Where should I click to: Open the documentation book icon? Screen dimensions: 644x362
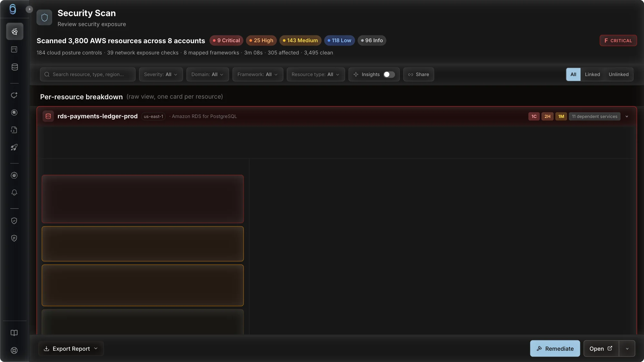(14, 333)
